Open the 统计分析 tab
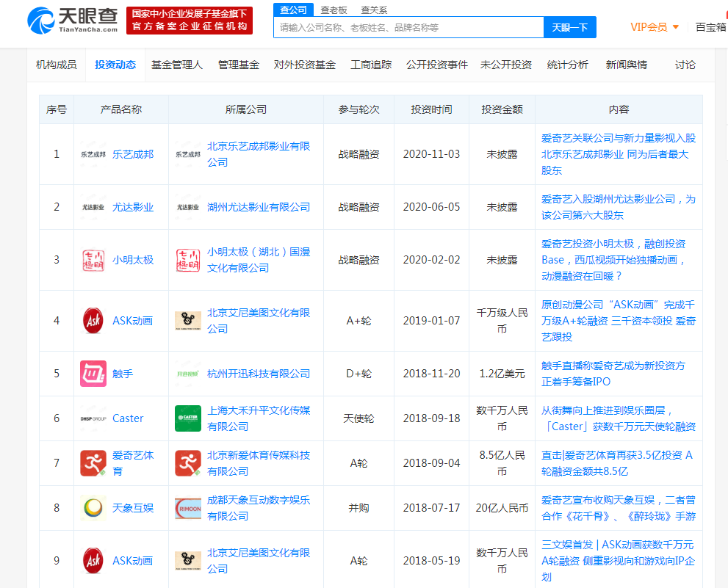The width and height of the screenshot is (728, 588). click(x=567, y=65)
